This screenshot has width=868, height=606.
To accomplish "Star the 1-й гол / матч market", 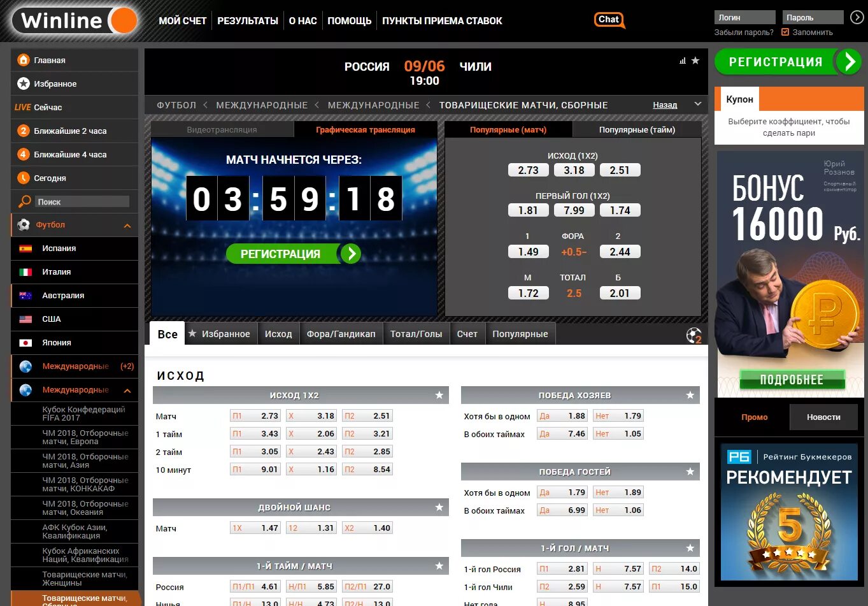I will coord(690,548).
